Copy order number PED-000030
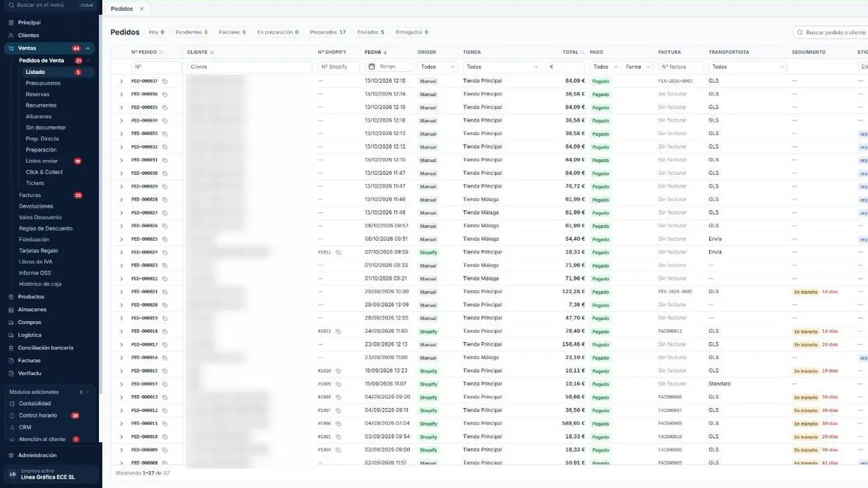Image resolution: width=868 pixels, height=488 pixels. click(165, 173)
